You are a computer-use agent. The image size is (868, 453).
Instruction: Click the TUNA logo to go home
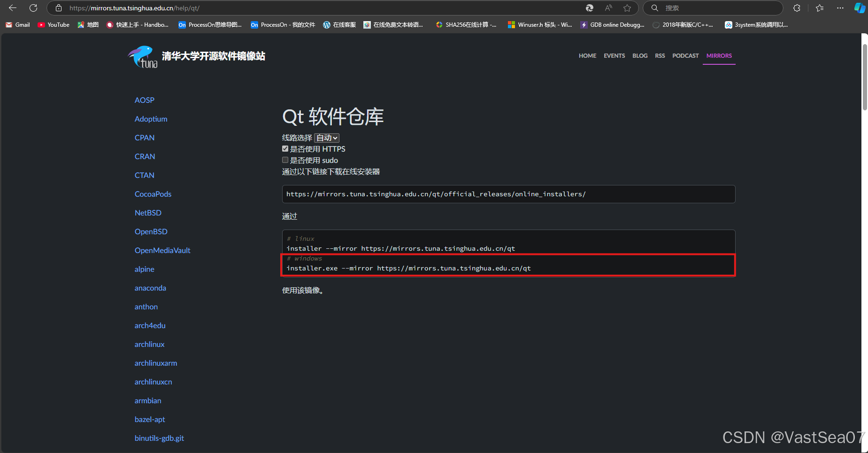(143, 57)
